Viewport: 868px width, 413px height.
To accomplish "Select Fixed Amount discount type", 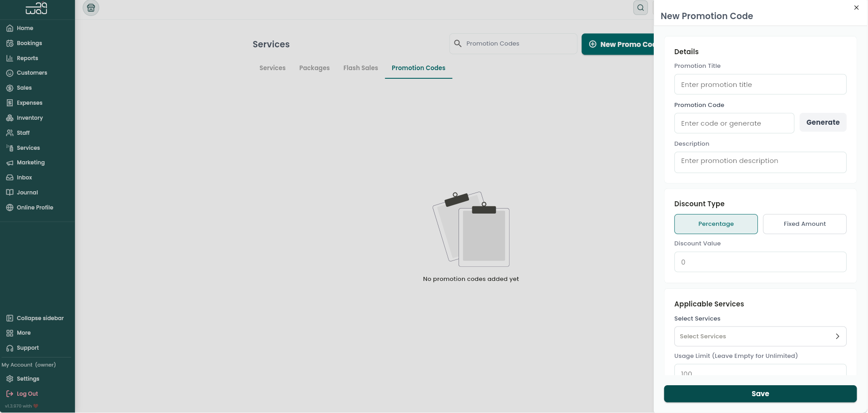I will point(804,224).
